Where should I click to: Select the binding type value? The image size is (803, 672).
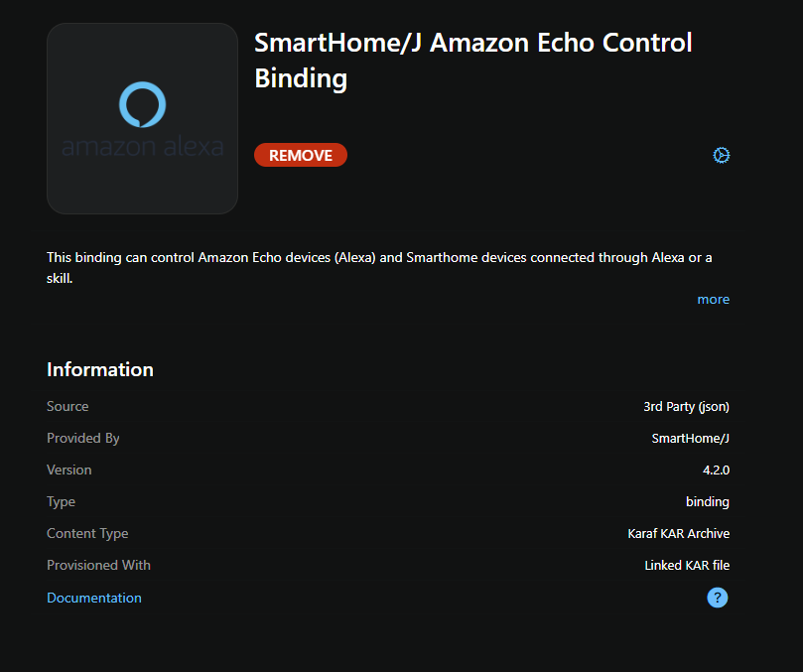click(x=707, y=501)
